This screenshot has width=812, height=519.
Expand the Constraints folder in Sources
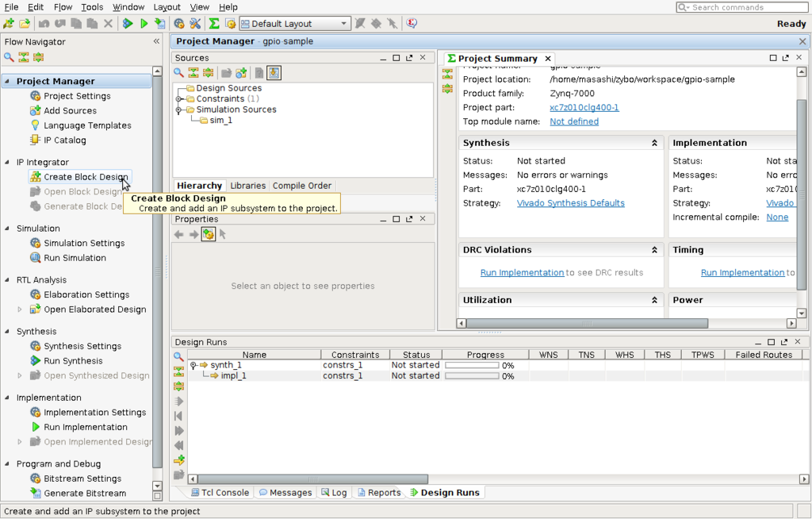pos(178,99)
